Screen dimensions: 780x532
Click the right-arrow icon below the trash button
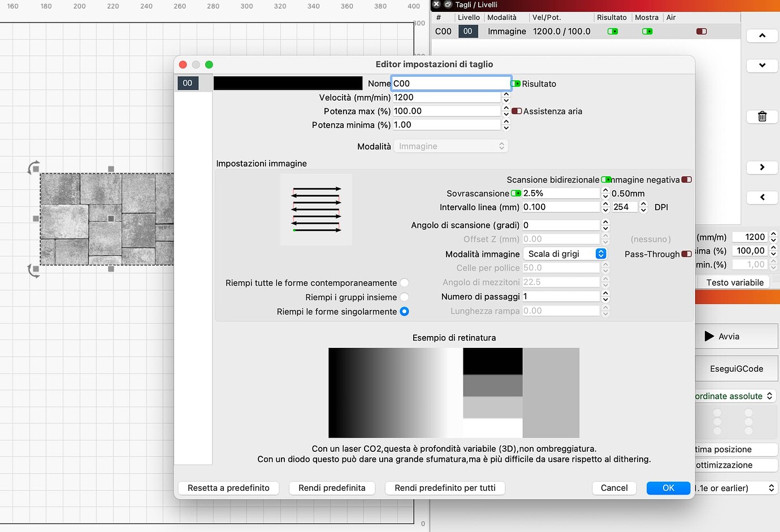(x=761, y=167)
